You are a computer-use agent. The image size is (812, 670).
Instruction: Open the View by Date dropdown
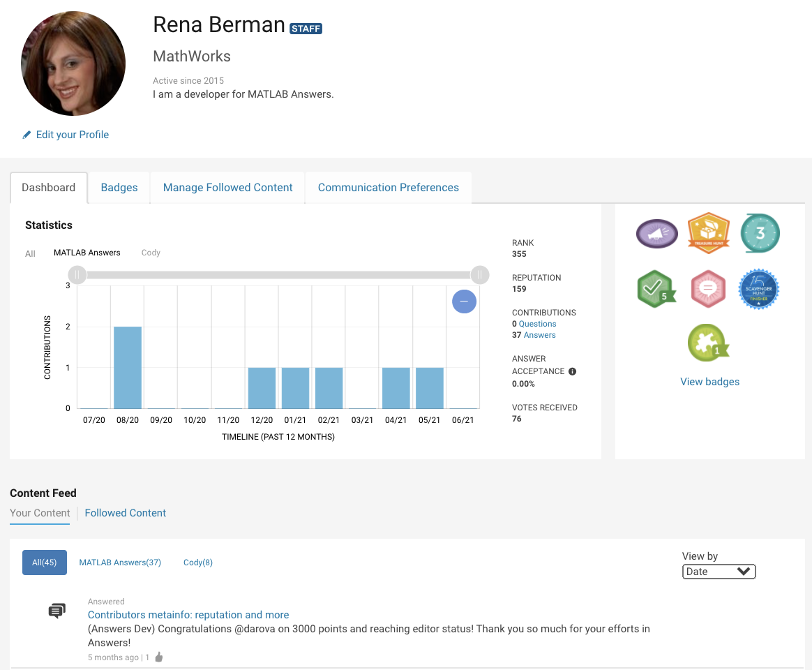[x=719, y=572]
